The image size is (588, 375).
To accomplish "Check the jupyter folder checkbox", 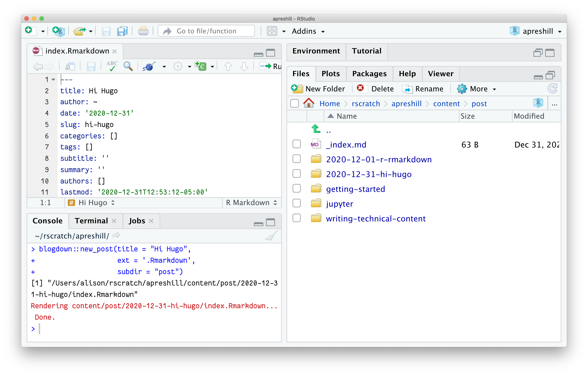I will pyautogui.click(x=297, y=203).
